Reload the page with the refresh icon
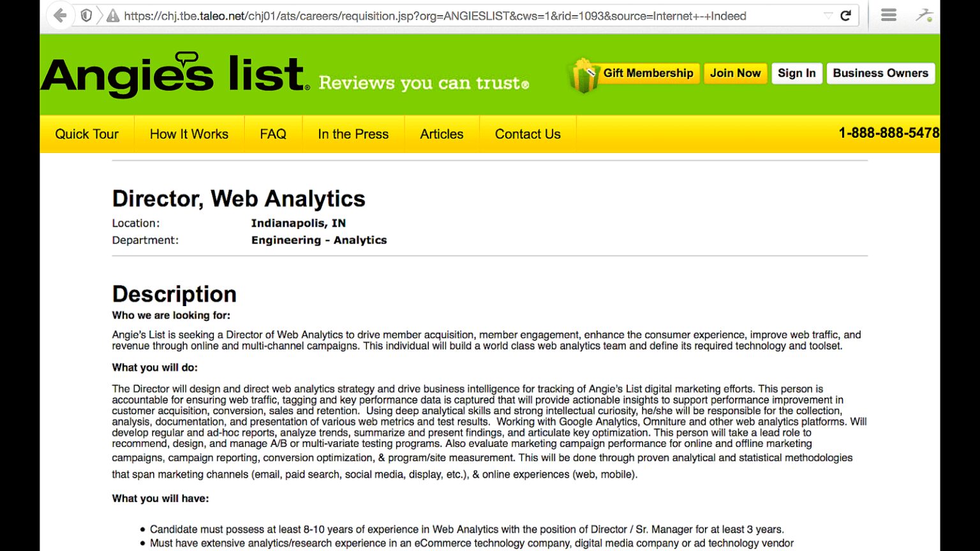 click(846, 15)
